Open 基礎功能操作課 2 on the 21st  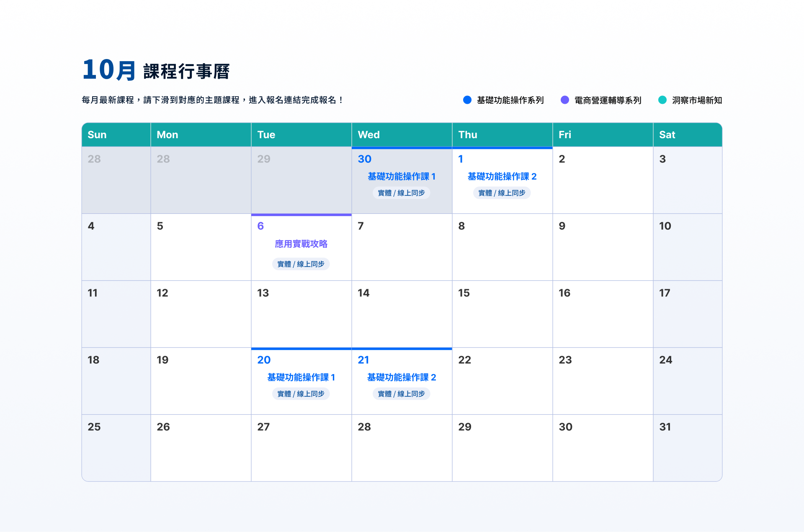[x=402, y=377]
